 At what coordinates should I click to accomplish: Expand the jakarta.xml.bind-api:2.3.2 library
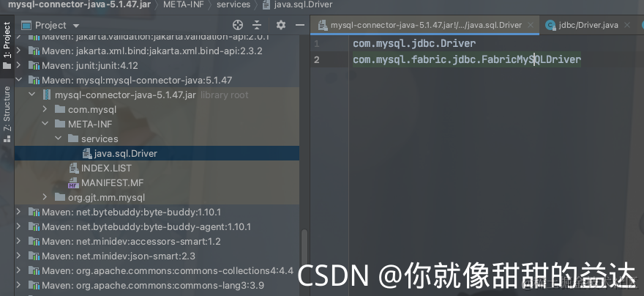point(18,51)
